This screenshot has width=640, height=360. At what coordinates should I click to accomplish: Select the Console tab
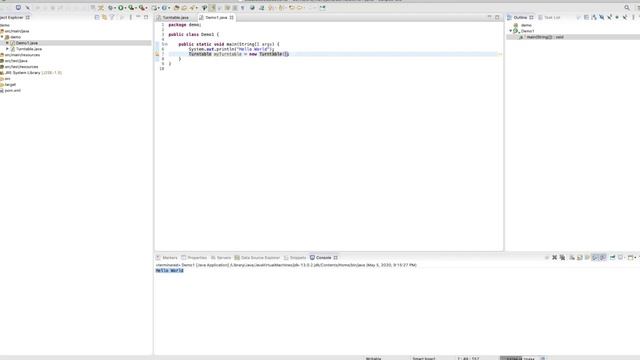tap(323, 258)
